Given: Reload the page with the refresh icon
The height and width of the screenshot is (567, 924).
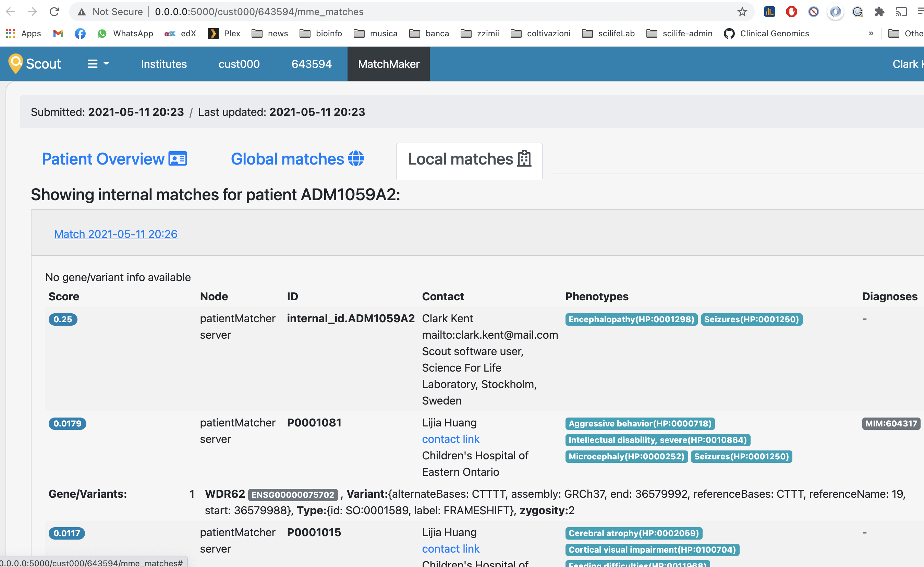Looking at the screenshot, I should (x=54, y=12).
